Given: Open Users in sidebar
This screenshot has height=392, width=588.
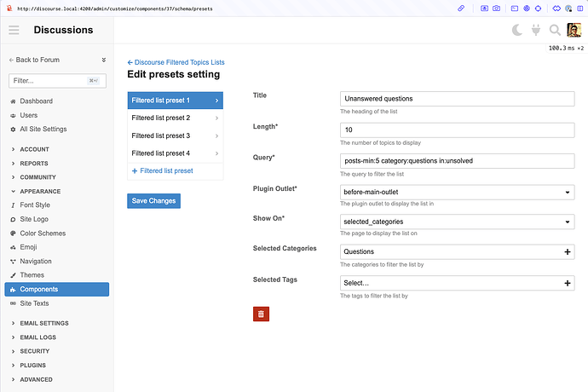Looking at the screenshot, I should pos(28,115).
